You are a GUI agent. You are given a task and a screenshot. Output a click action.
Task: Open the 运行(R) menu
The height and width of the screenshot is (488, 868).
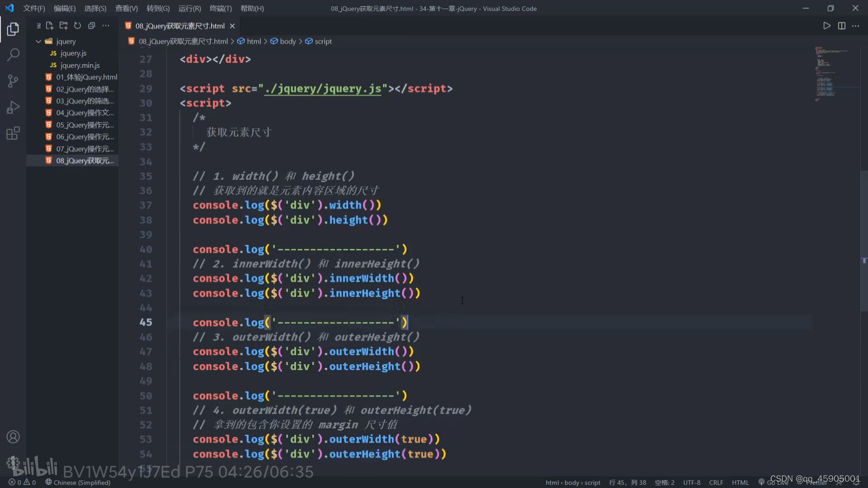pos(189,8)
